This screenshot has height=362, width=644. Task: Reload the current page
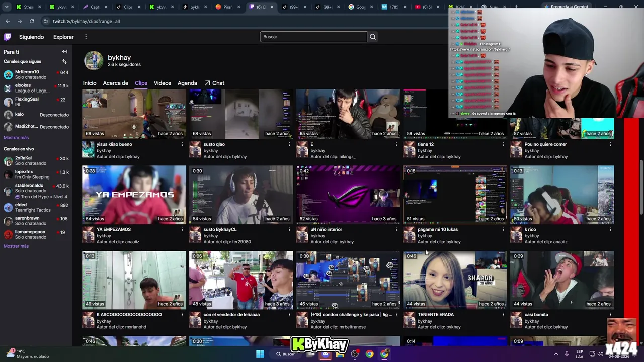tap(32, 21)
